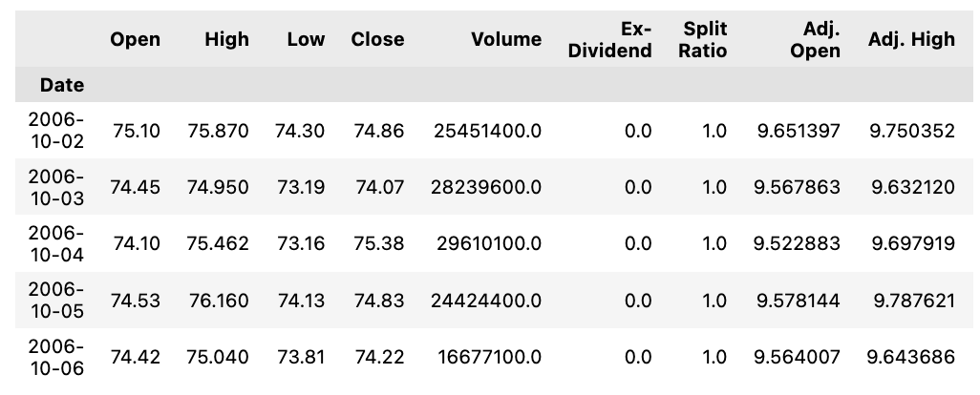Select the High column header
The width and height of the screenshot is (980, 395).
[227, 39]
